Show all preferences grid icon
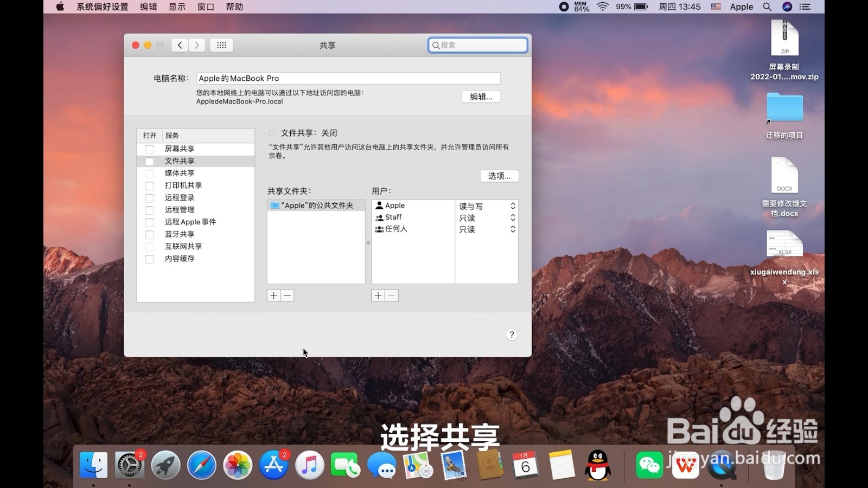Image resolution: width=868 pixels, height=488 pixels. (221, 45)
